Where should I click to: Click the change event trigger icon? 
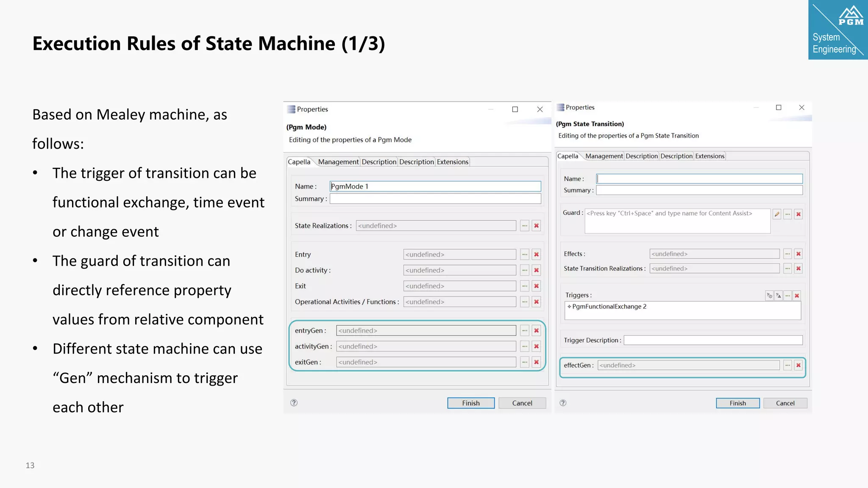(779, 296)
